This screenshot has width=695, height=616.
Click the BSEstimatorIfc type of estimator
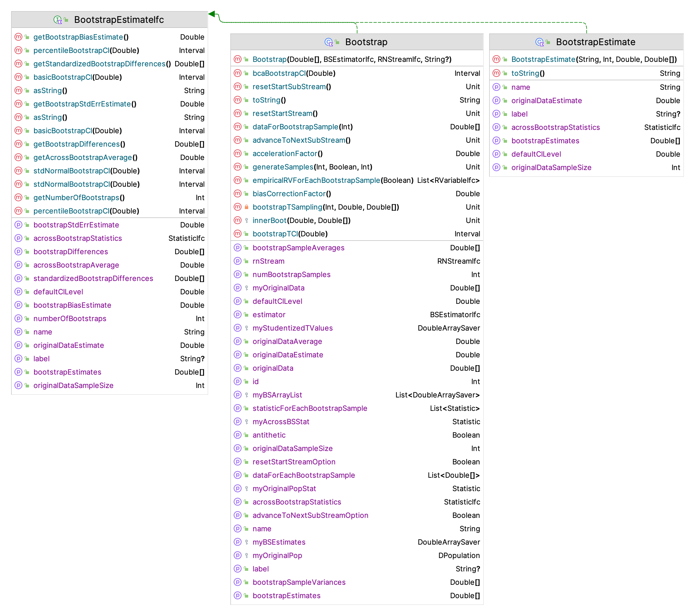455,315
